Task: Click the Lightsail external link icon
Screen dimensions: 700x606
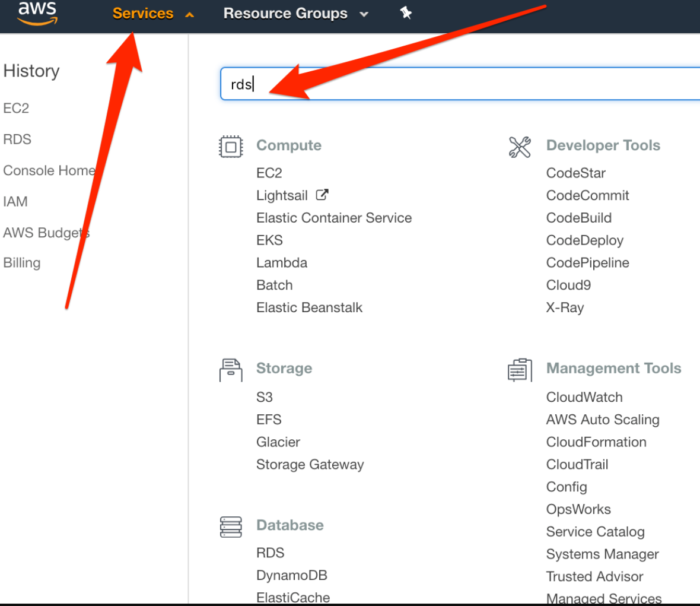Action: tap(322, 195)
